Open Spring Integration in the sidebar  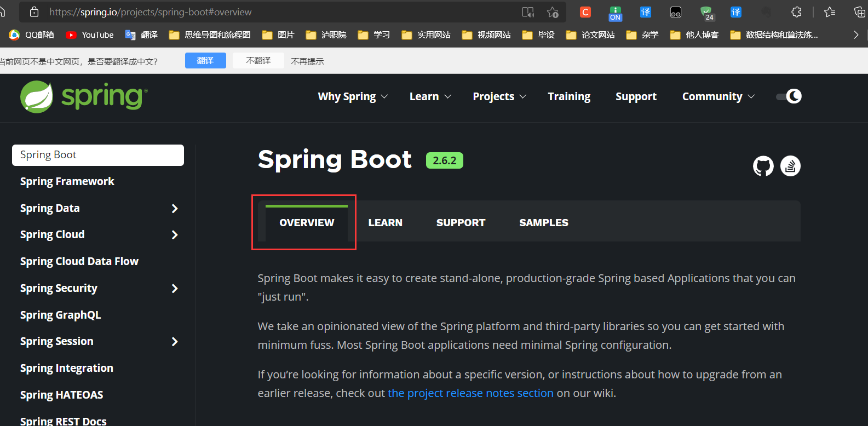pyautogui.click(x=67, y=368)
